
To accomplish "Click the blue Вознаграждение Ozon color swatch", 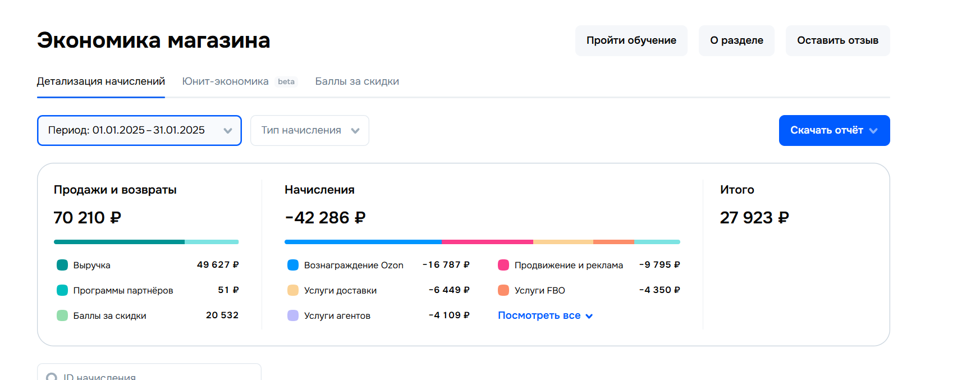I will [x=293, y=265].
